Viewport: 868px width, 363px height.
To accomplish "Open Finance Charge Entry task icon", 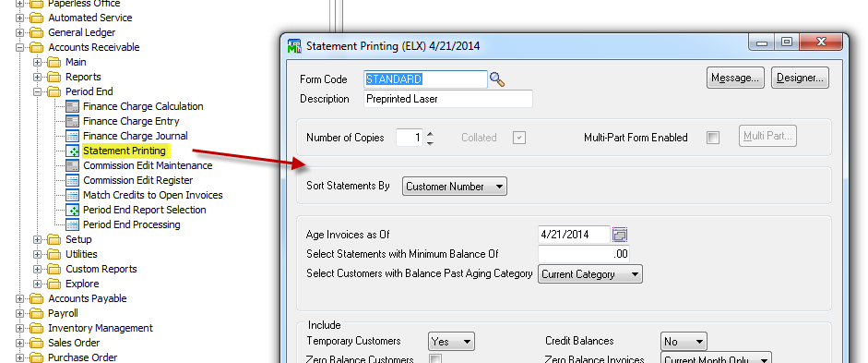I will pos(72,121).
